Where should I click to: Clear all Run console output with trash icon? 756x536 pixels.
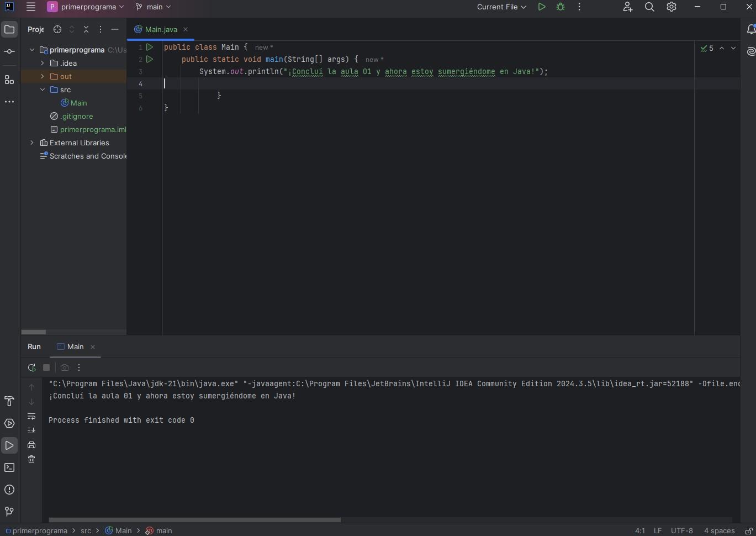(31, 459)
